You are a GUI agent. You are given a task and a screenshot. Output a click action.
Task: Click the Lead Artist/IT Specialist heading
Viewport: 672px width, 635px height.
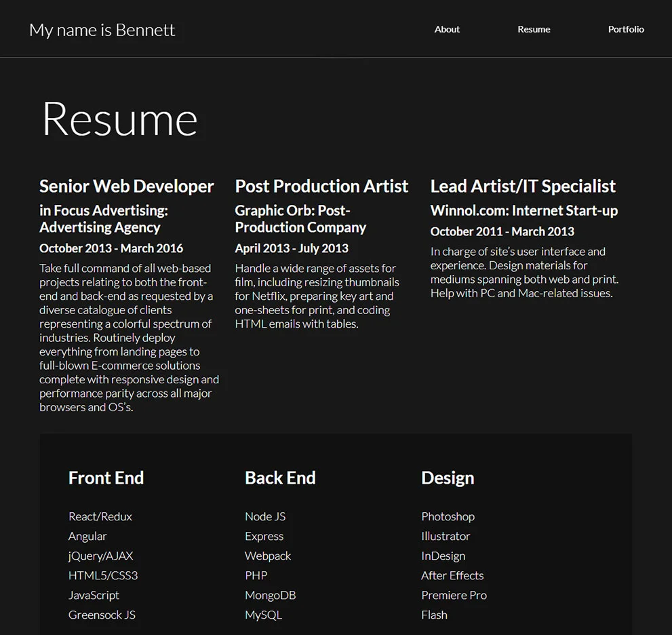(522, 186)
